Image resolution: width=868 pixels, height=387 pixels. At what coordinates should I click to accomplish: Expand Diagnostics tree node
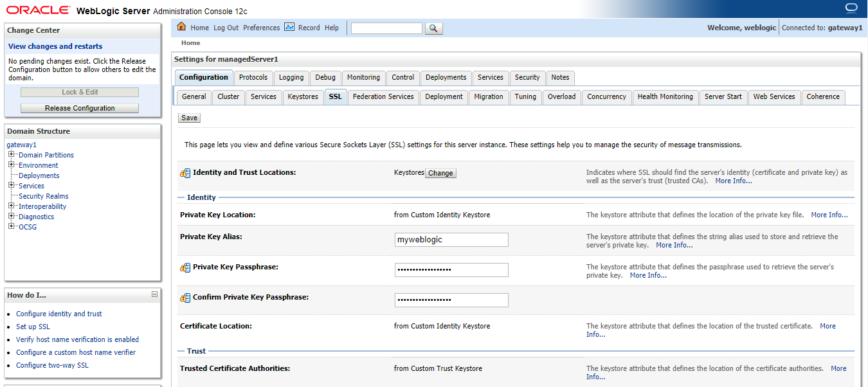point(12,217)
